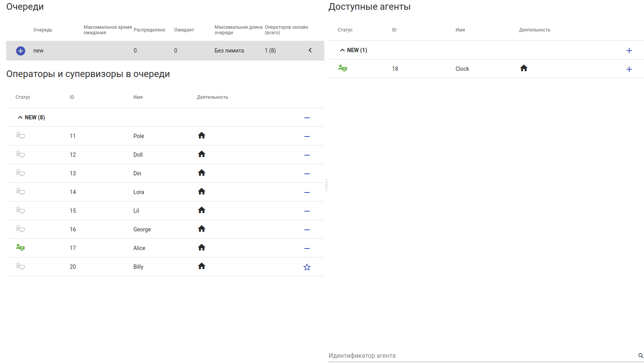Click Alice's green online status icon
The width and height of the screenshot is (644, 364).
click(20, 248)
